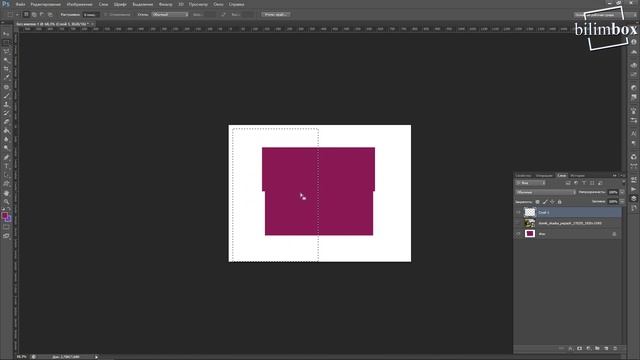Screen dimensions: 640x360
Task: Collapse the Layers panel group to icons
Action: point(615,176)
